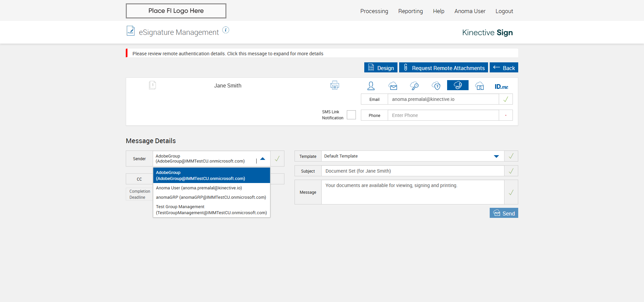The image size is (644, 302).
Task: Click the info icon next to eSignature Management
Action: click(x=226, y=30)
